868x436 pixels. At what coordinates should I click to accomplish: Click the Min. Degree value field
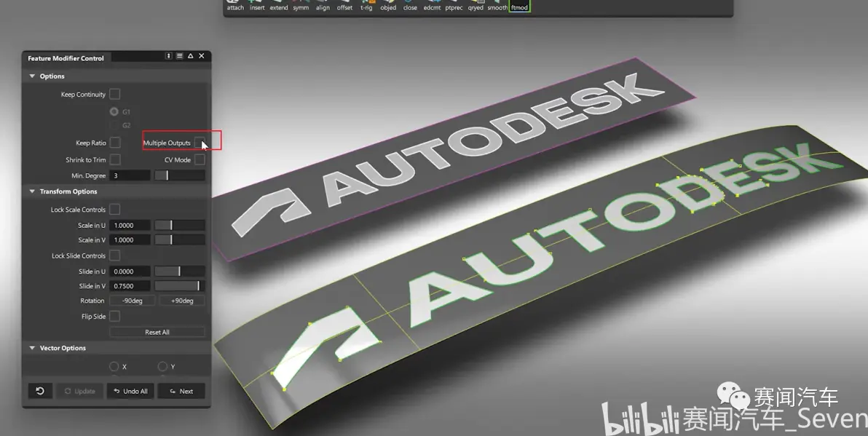point(130,175)
